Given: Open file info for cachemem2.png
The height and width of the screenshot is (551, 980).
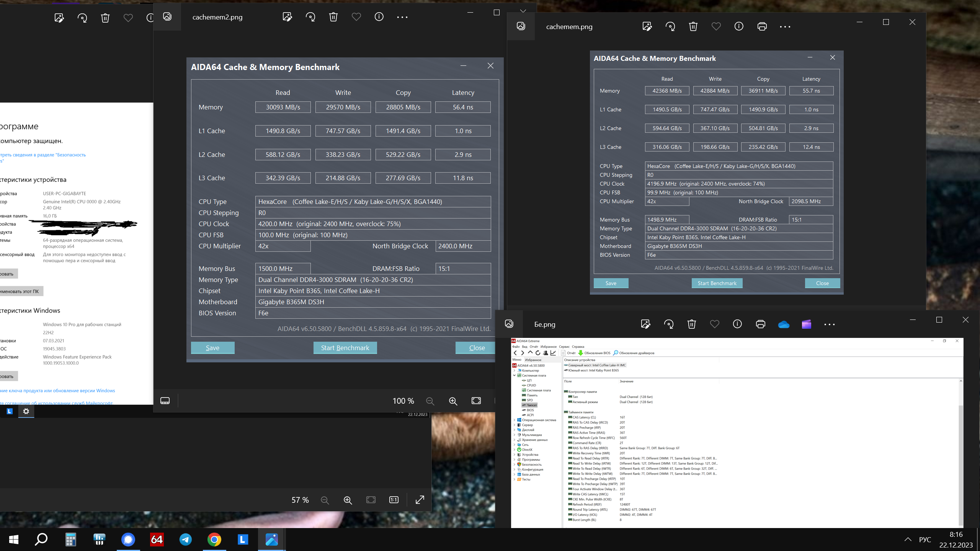Looking at the screenshot, I should (379, 17).
